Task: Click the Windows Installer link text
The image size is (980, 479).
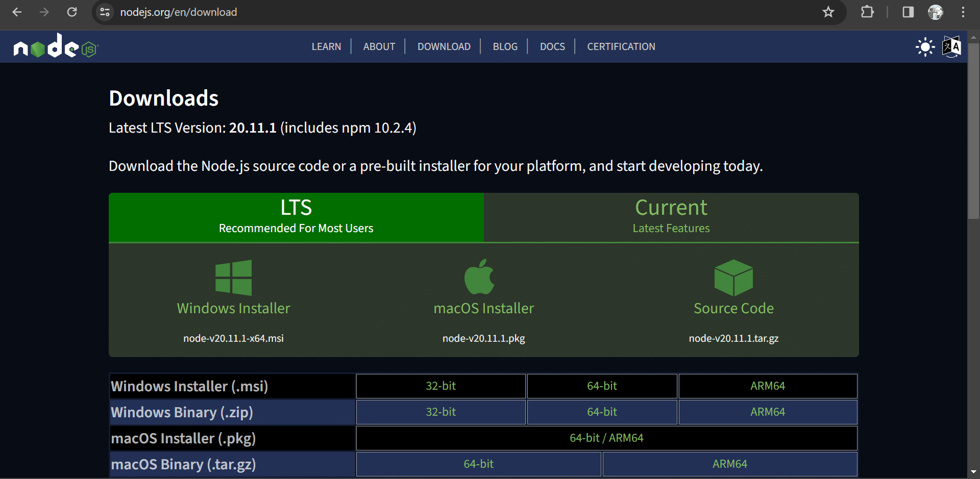Action: pos(233,308)
